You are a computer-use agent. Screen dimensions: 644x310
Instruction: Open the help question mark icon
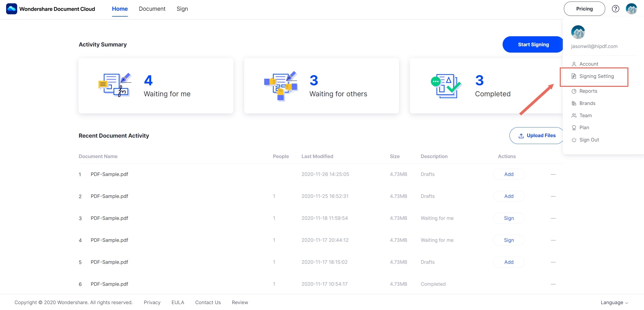615,9
